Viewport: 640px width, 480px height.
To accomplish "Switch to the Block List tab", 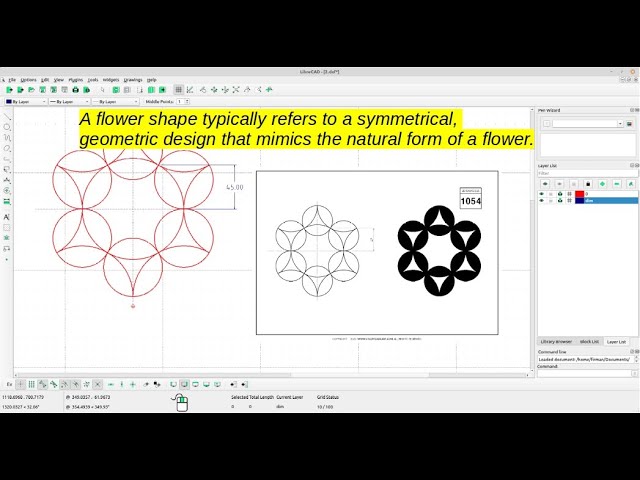I will (x=589, y=342).
